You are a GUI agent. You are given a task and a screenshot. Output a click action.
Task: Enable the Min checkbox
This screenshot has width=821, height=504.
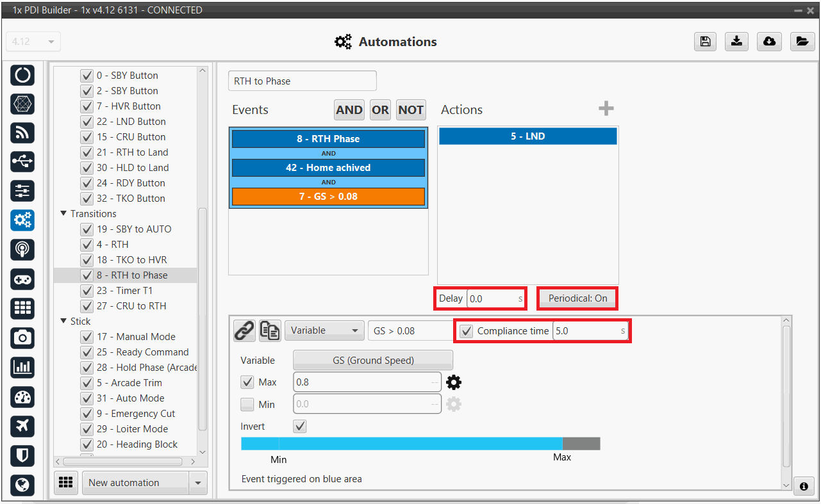point(247,404)
